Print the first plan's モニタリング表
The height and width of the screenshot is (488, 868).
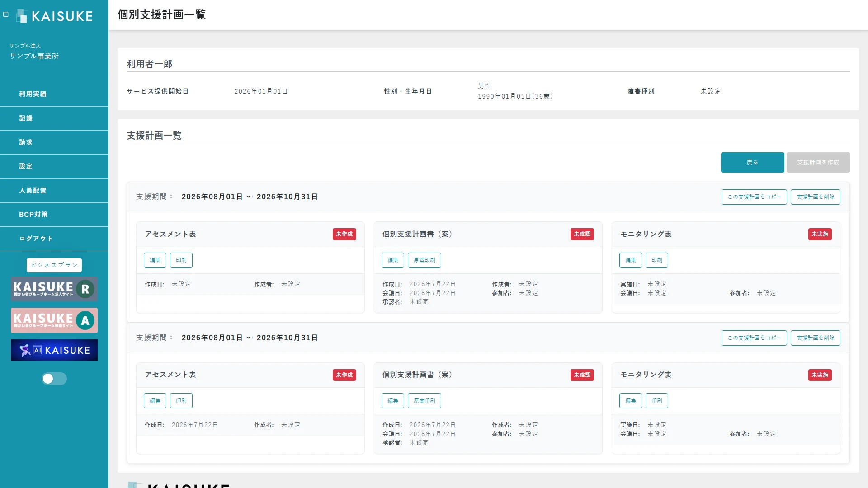[657, 260]
